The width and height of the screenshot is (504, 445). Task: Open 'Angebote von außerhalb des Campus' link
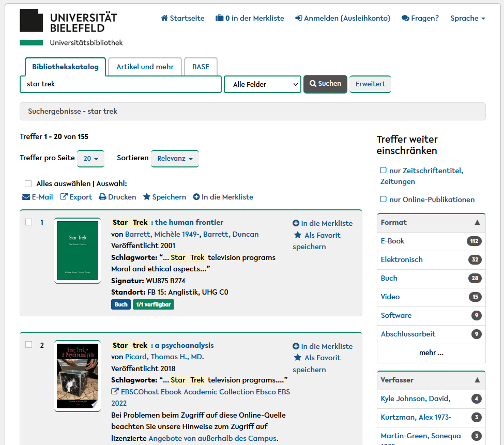(x=212, y=438)
